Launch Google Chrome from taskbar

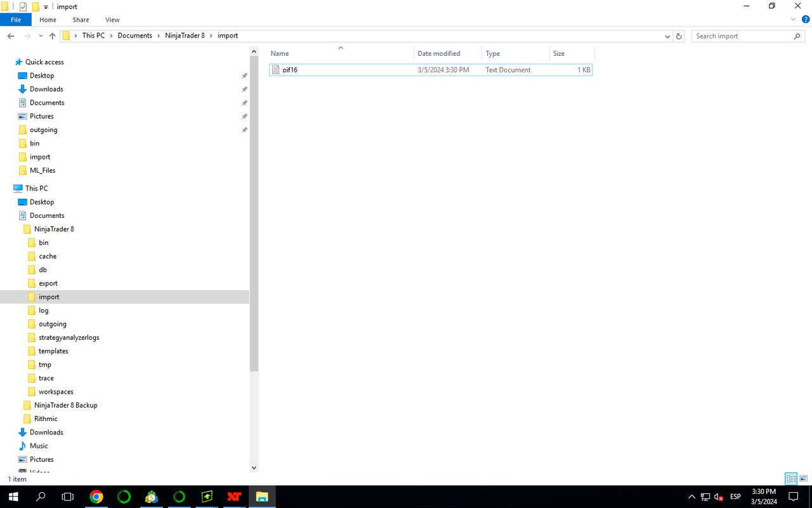[96, 497]
